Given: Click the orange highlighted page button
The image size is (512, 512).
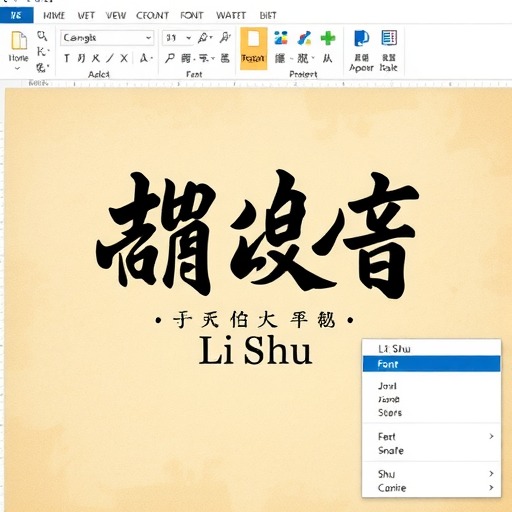Looking at the screenshot, I should tap(254, 48).
